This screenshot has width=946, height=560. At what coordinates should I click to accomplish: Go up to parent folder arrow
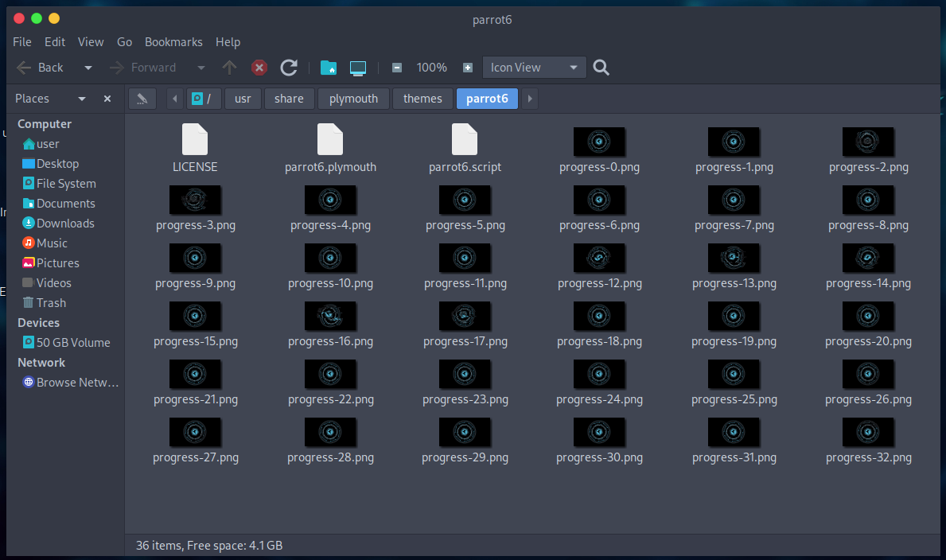click(x=229, y=68)
